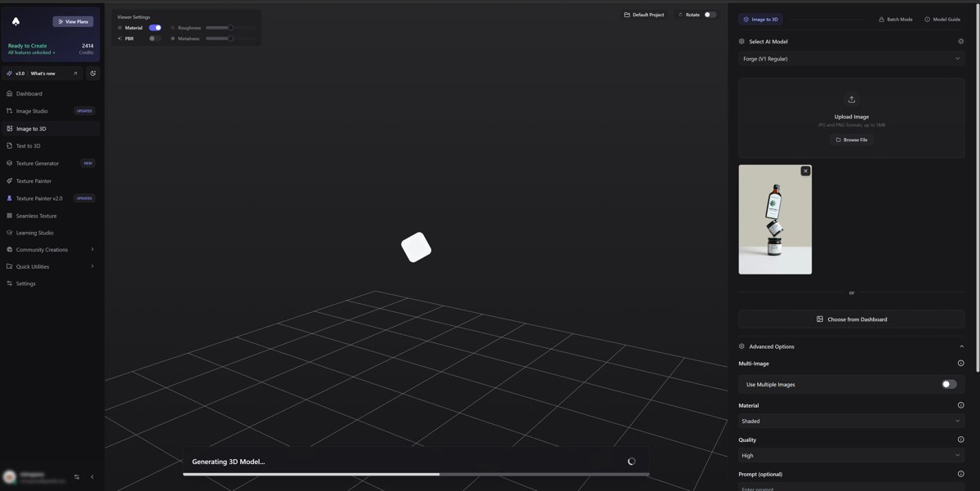Open Settings in the sidebar

(x=50, y=283)
